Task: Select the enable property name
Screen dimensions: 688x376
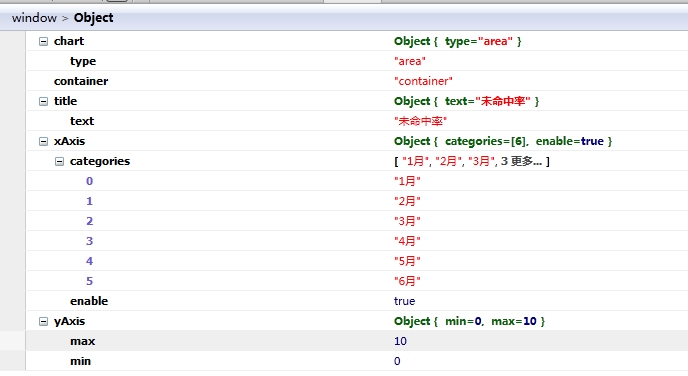Action: point(89,301)
